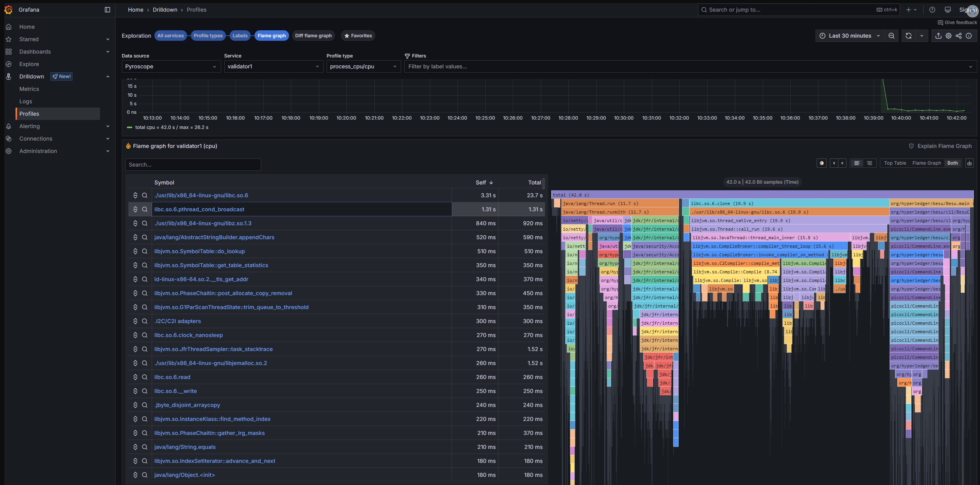Open Metrics under Drilldown menu
980x485 pixels.
coord(29,89)
